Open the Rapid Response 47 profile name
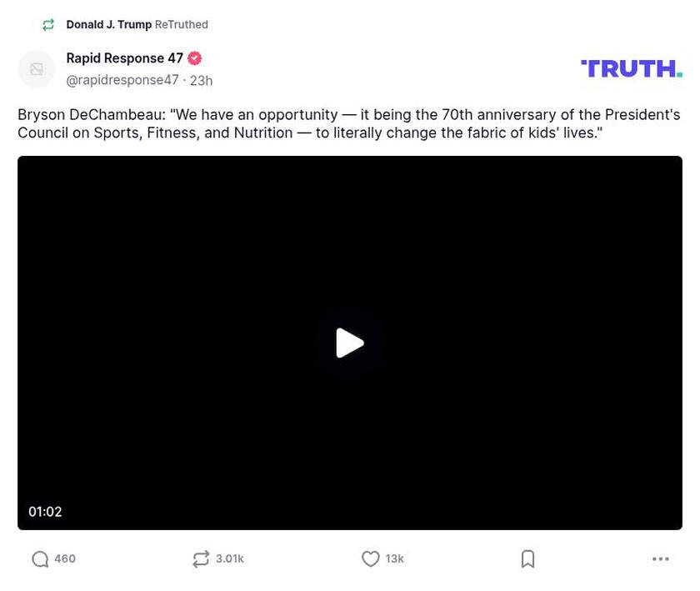Viewport: 700px width, 591px height. (x=125, y=58)
